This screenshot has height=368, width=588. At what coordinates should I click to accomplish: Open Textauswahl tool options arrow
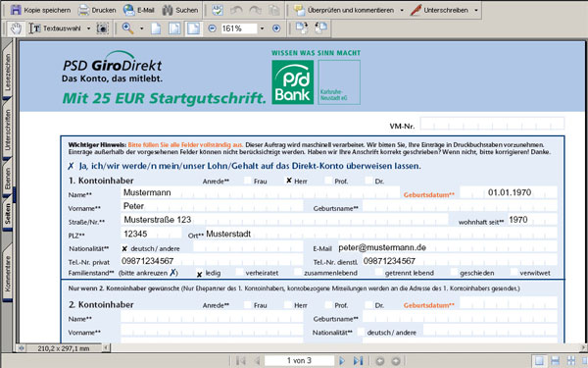[x=88, y=28]
